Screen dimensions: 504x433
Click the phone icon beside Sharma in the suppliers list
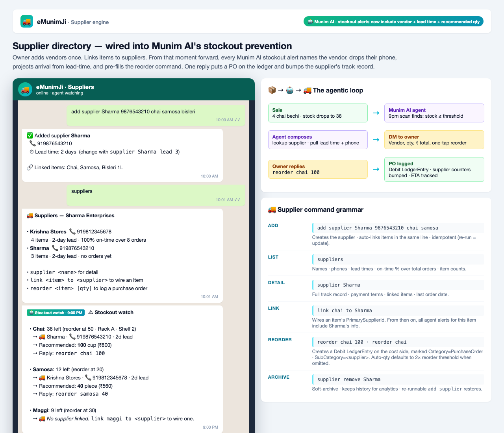[x=55, y=248]
